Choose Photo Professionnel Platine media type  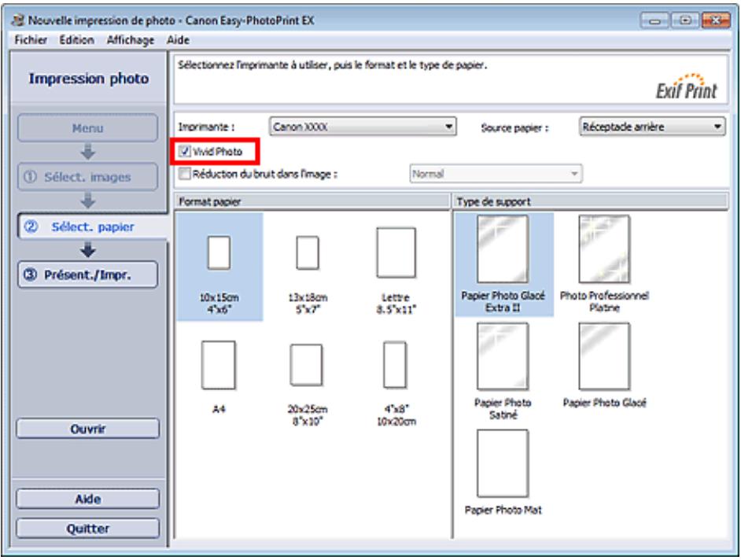(x=604, y=249)
